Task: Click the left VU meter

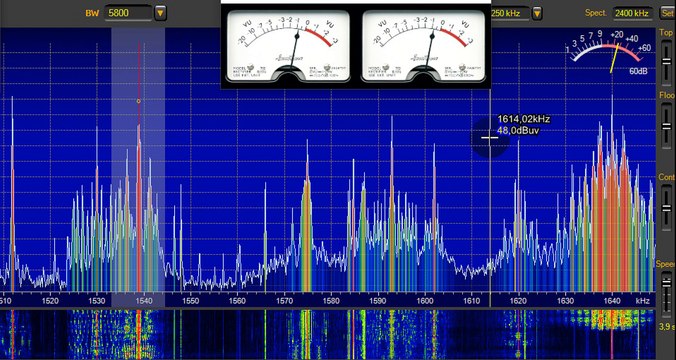Action: coord(288,45)
